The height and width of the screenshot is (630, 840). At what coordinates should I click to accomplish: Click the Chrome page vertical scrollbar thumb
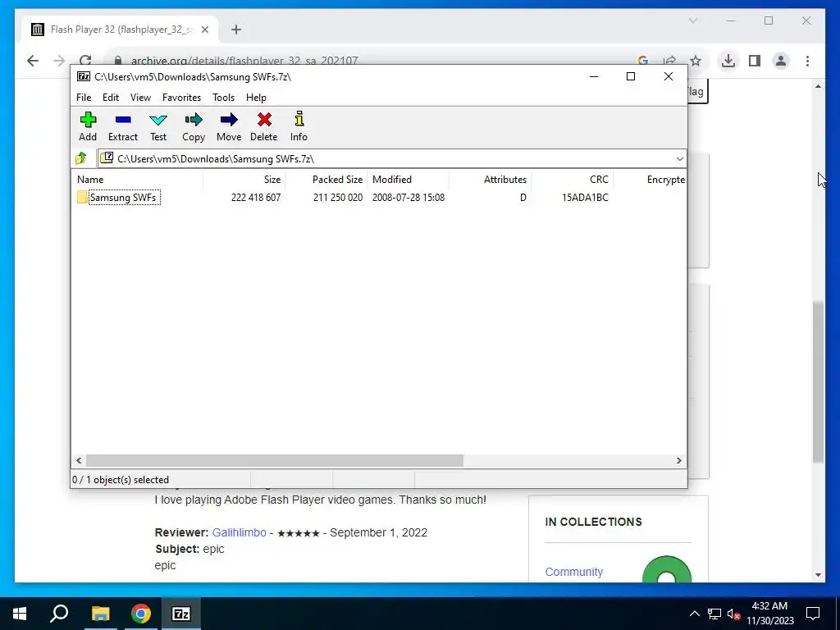point(818,382)
